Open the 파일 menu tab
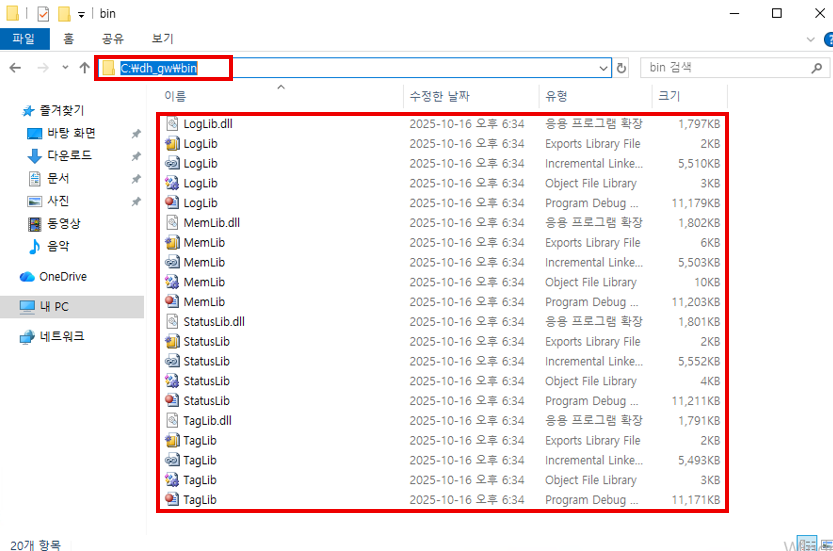 coord(23,39)
